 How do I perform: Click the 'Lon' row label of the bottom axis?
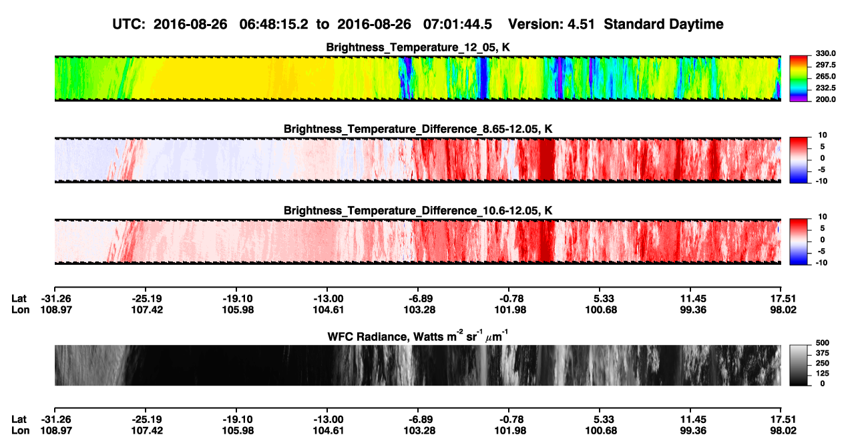pos(20,430)
